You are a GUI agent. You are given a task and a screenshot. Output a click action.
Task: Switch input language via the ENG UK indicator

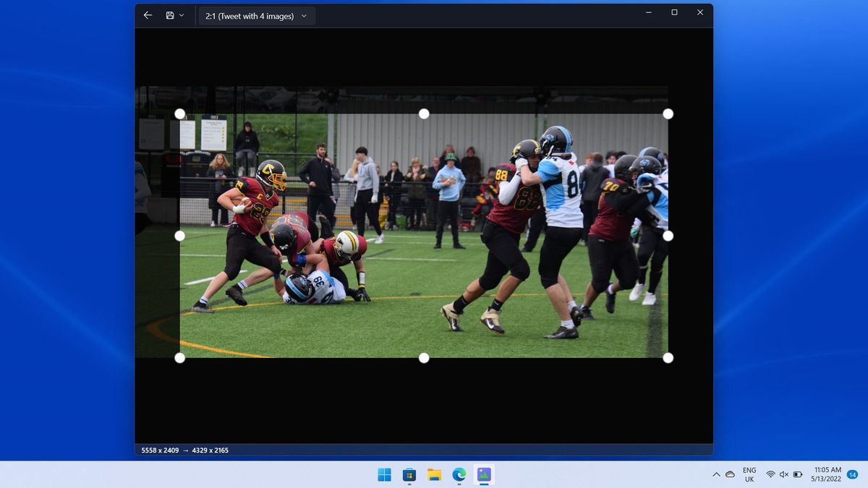(x=749, y=475)
